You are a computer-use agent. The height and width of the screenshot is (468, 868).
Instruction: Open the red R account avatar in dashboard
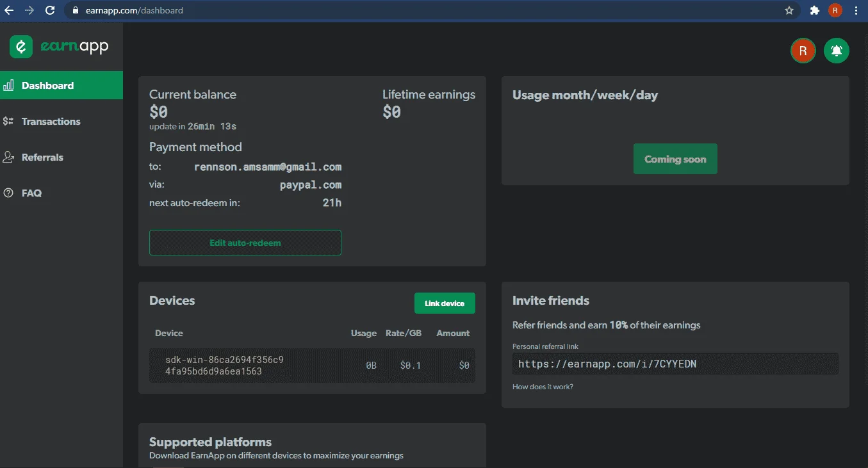(x=803, y=51)
